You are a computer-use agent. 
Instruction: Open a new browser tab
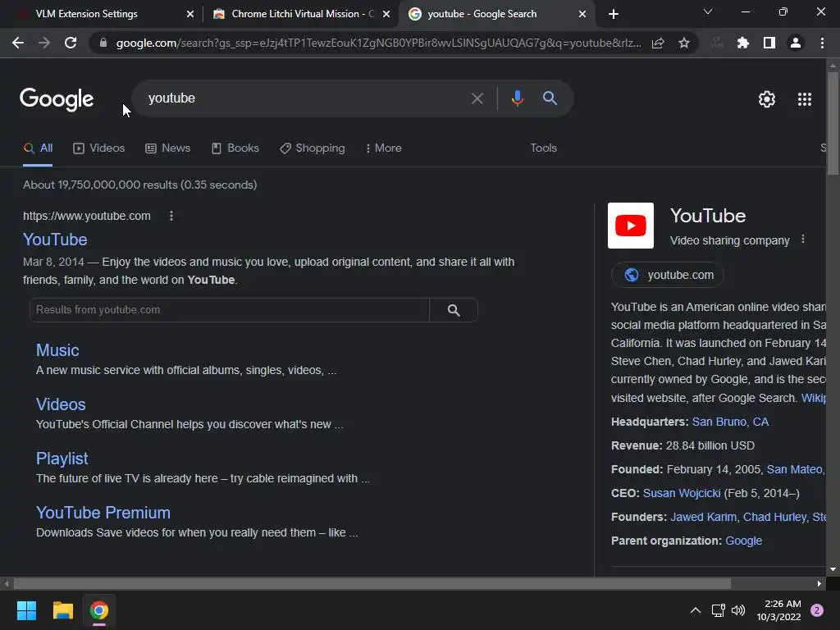[614, 14]
